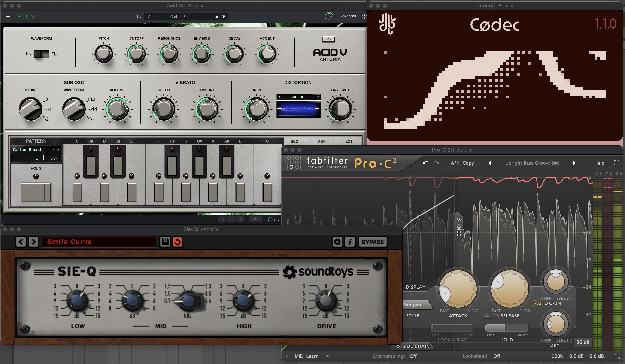The image size is (625, 364).
Task: Select next distortion type after SOFT CLIP
Action: (x=318, y=97)
